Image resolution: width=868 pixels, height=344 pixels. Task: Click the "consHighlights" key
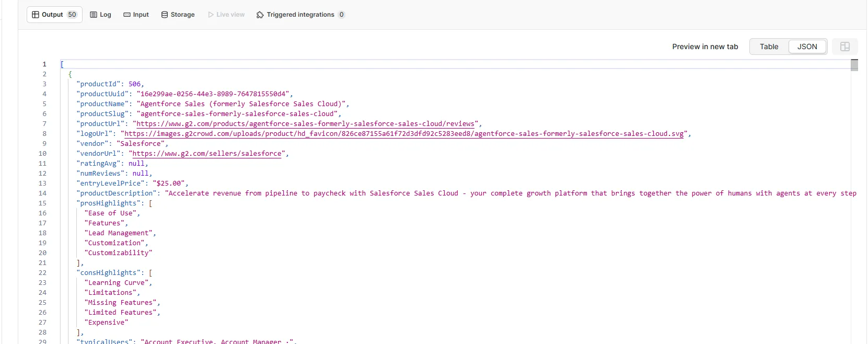pos(108,273)
